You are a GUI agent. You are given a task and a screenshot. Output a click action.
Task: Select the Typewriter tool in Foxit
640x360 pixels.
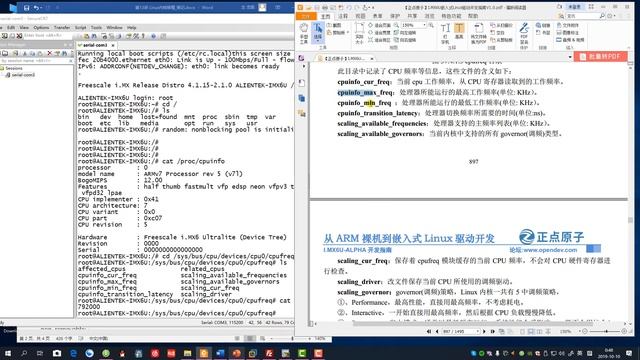pyautogui.click(x=445, y=33)
